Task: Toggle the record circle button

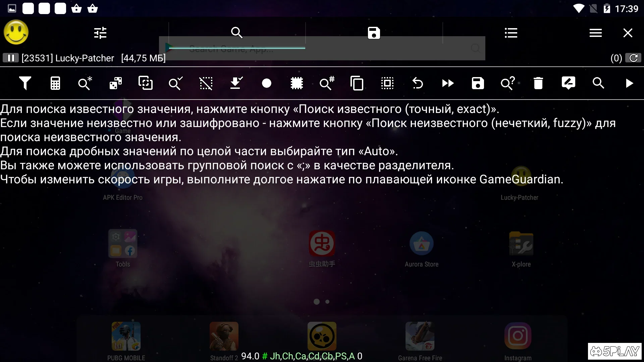Action: (x=266, y=83)
